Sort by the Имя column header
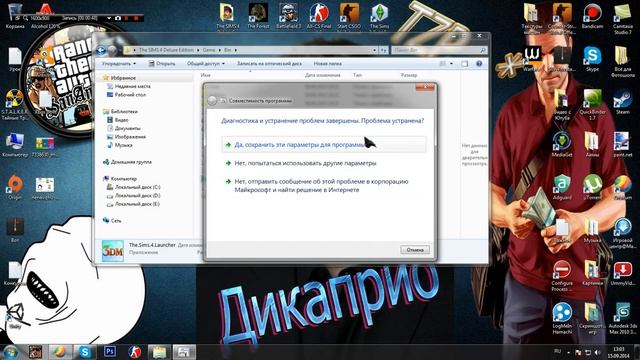This screenshot has width=640, height=360. 206,75
